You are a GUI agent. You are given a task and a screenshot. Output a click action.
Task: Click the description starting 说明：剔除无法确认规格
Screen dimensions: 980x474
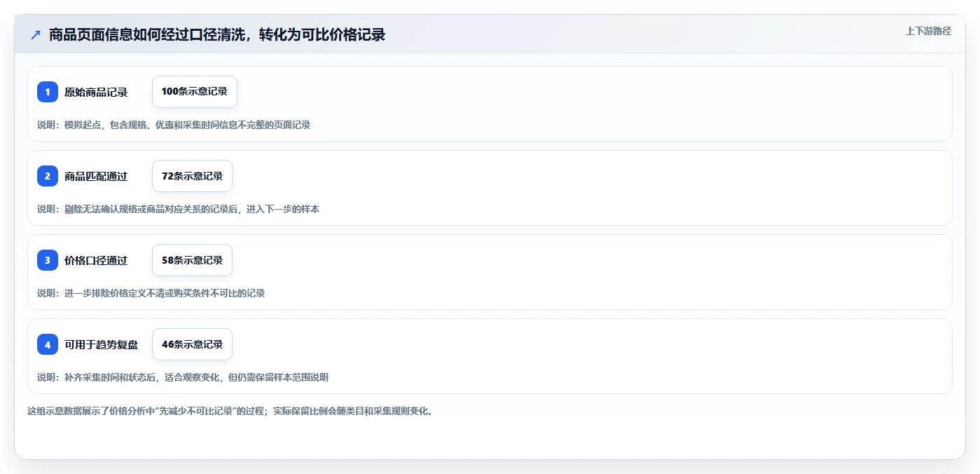[x=179, y=209]
